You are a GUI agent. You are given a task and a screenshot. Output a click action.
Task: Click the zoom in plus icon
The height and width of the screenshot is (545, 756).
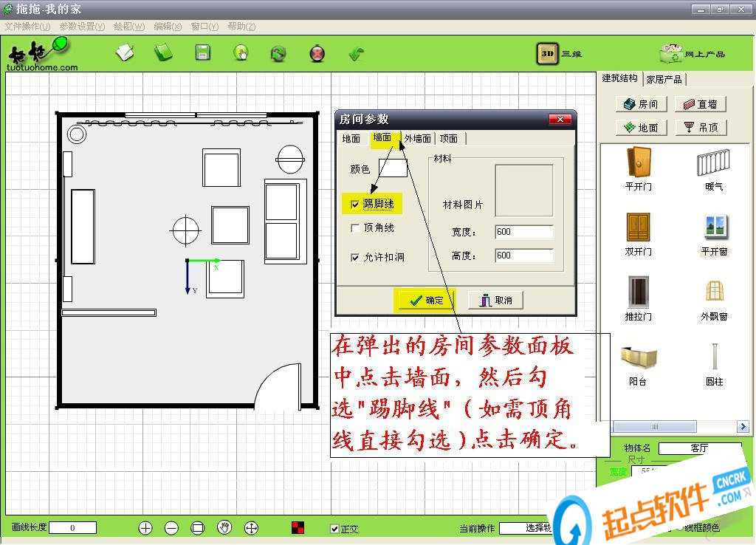145,528
